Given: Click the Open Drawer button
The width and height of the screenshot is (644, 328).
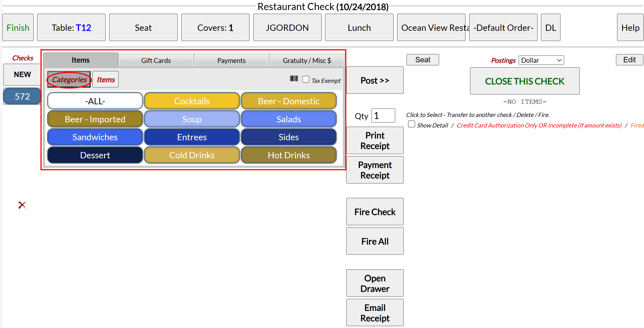Looking at the screenshot, I should pos(375,283).
